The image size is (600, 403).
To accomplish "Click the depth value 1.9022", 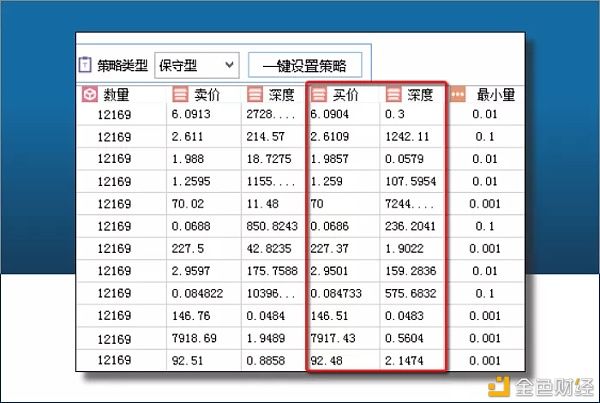I will (404, 248).
